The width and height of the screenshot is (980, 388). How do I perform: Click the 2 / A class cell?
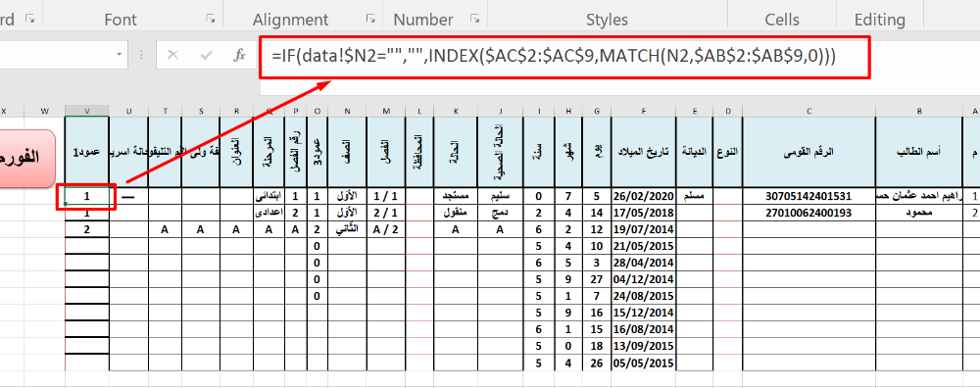[386, 229]
